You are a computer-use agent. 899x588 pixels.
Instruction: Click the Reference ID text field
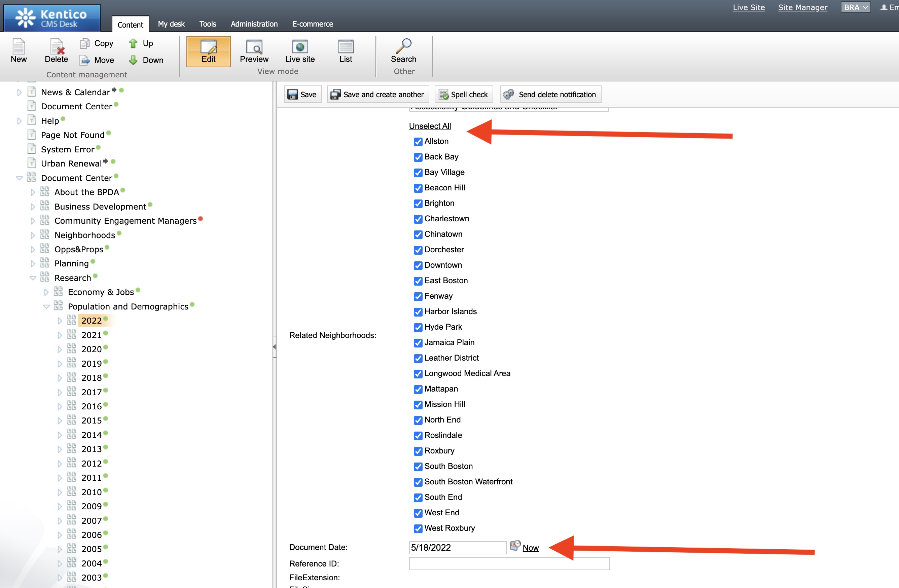click(508, 563)
